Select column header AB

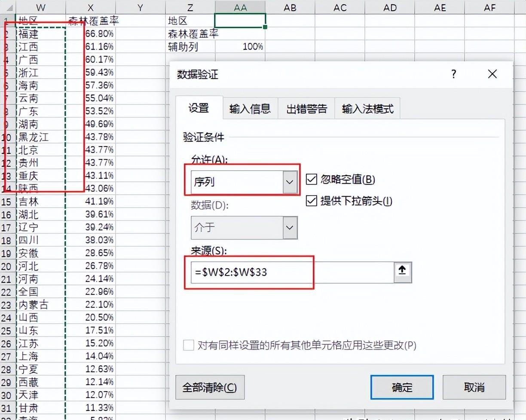290,7
